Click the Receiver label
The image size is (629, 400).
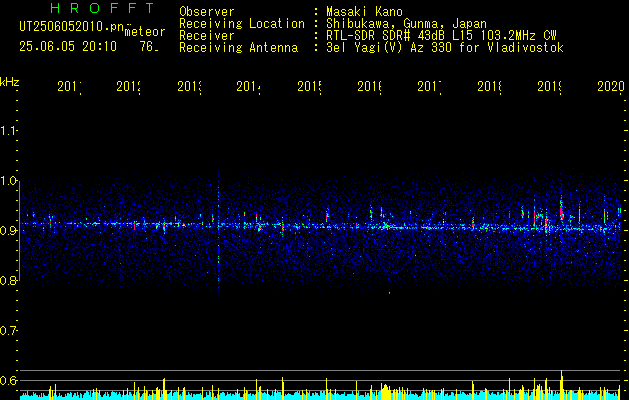207,36
